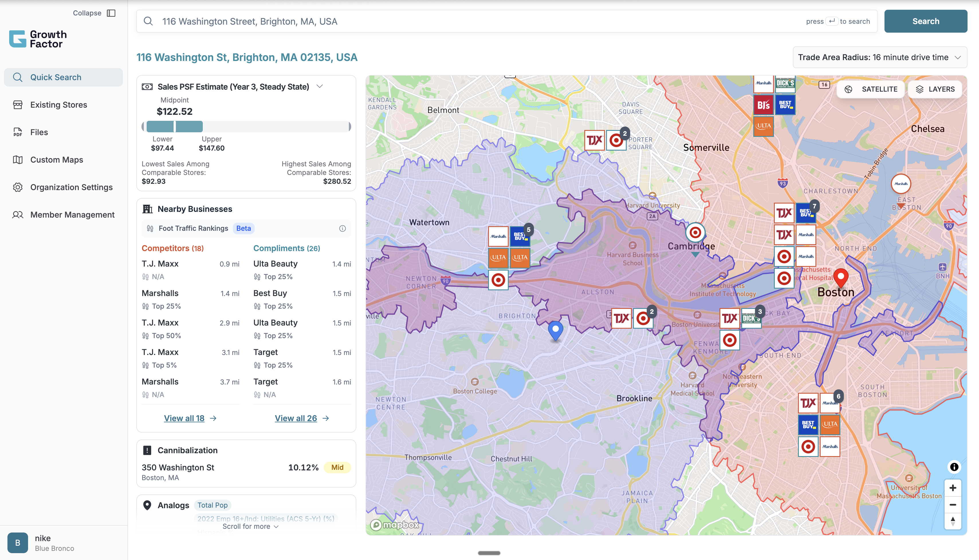This screenshot has width=979, height=560.
Task: Click the Analogs location pin icon
Action: click(147, 505)
